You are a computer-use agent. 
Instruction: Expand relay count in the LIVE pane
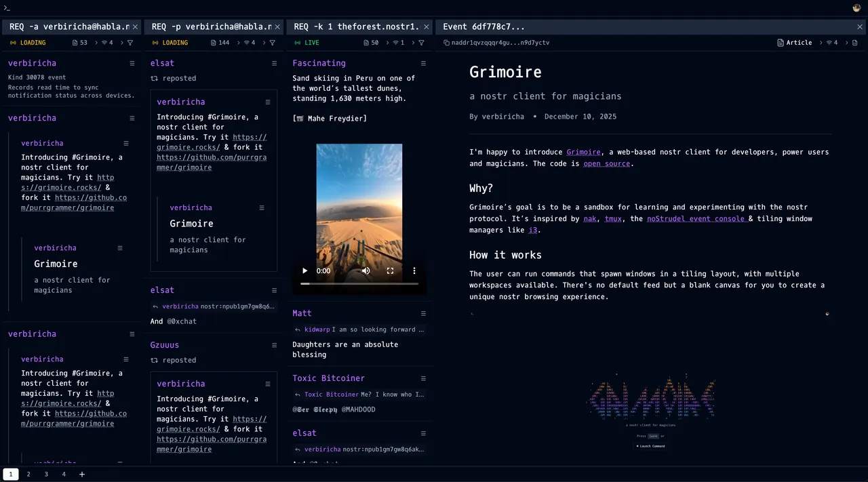tap(398, 43)
